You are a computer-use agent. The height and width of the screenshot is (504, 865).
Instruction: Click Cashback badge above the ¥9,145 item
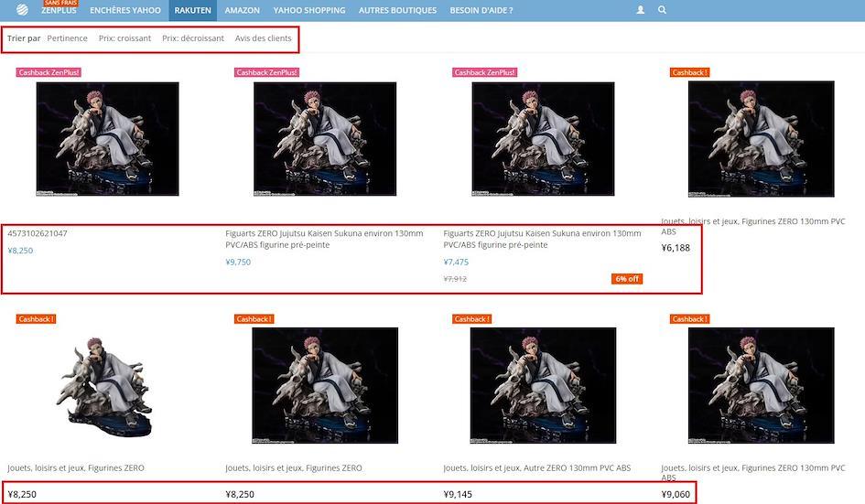(x=471, y=318)
